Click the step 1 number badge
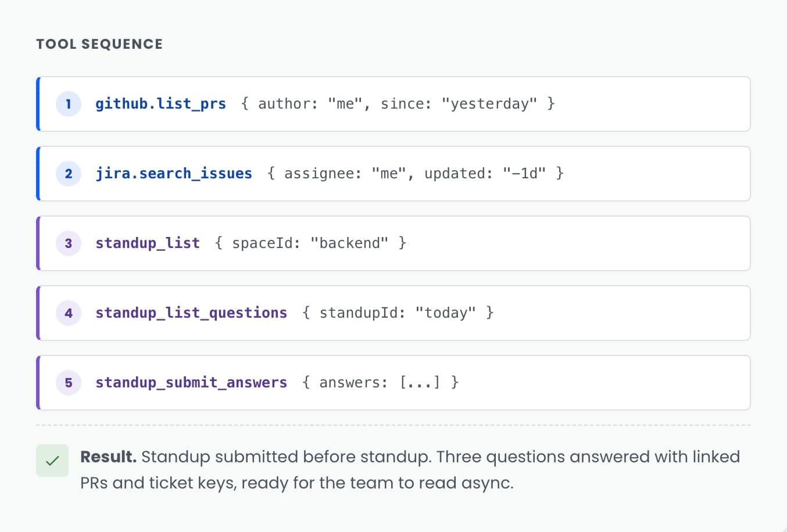Image resolution: width=787 pixels, height=532 pixels. coord(69,104)
